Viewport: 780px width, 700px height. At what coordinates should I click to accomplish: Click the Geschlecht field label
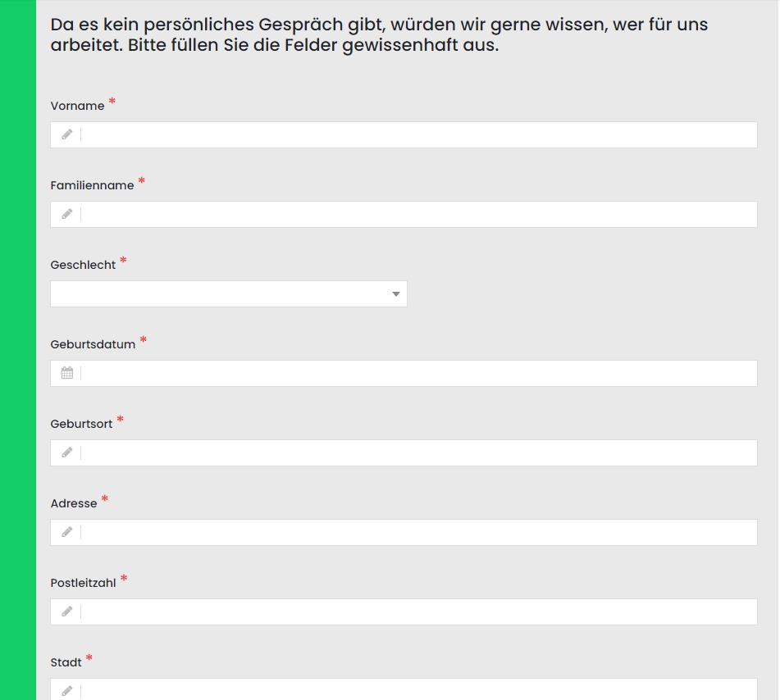[x=83, y=265]
